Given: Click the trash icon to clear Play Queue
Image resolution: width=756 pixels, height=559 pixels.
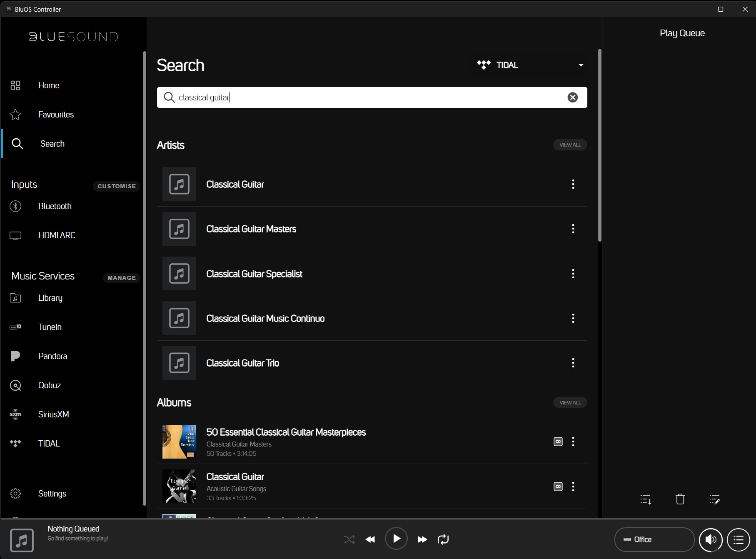Looking at the screenshot, I should pos(680,499).
